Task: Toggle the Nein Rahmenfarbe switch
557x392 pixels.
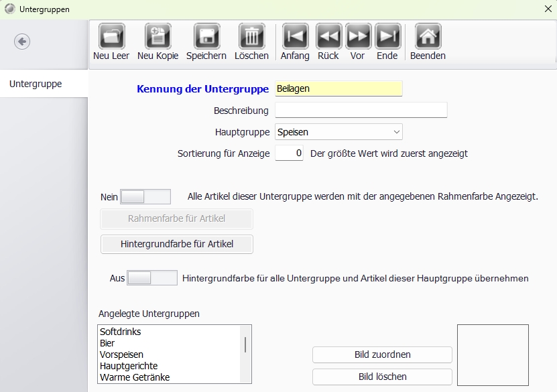Action: pyautogui.click(x=145, y=197)
